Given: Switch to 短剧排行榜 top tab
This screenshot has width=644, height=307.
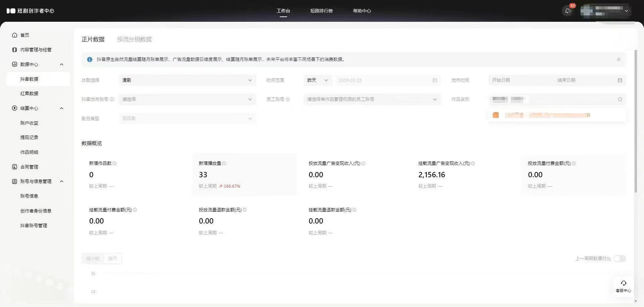Looking at the screenshot, I should coord(321,11).
